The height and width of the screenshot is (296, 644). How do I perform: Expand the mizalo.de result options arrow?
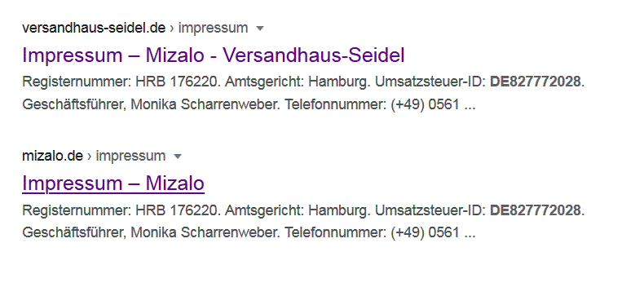click(178, 157)
